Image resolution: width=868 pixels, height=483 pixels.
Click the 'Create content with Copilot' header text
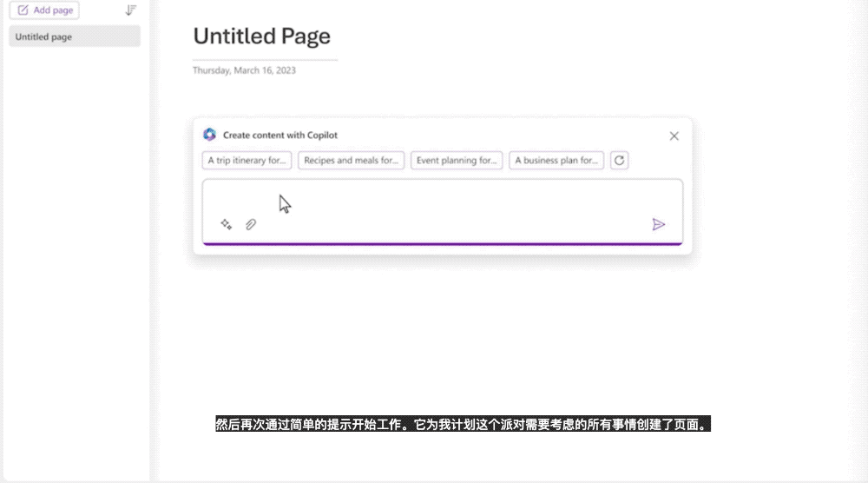pos(280,136)
